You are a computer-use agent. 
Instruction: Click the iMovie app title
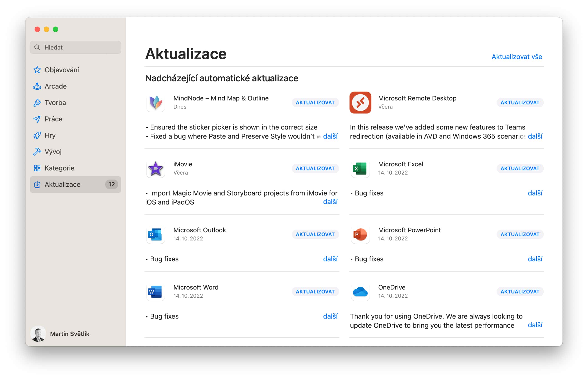[182, 164]
